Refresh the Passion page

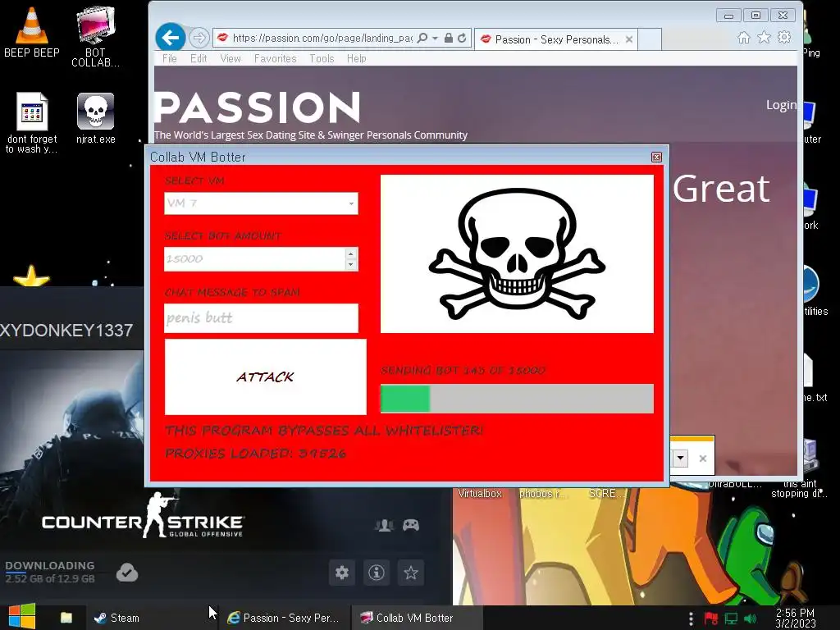(x=462, y=38)
